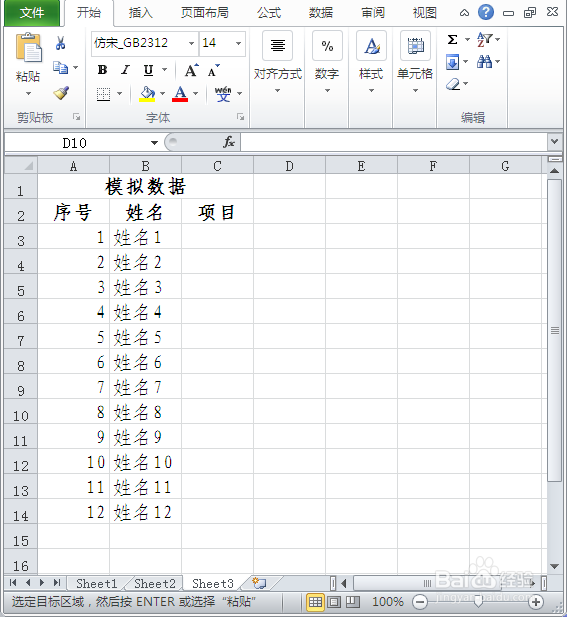Switch to Sheet1 tab
Image resolution: width=567 pixels, height=617 pixels.
coord(97,583)
